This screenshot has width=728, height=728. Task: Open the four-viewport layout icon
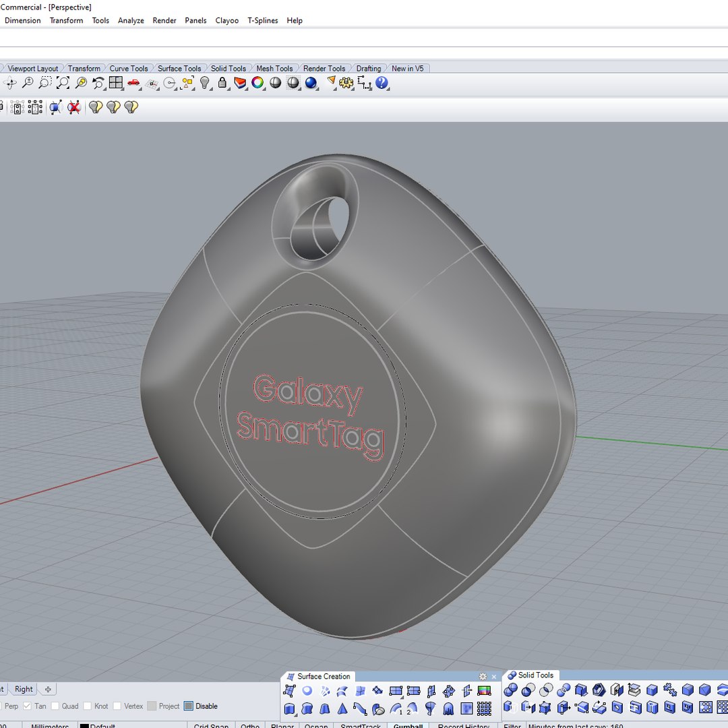pyautogui.click(x=116, y=83)
